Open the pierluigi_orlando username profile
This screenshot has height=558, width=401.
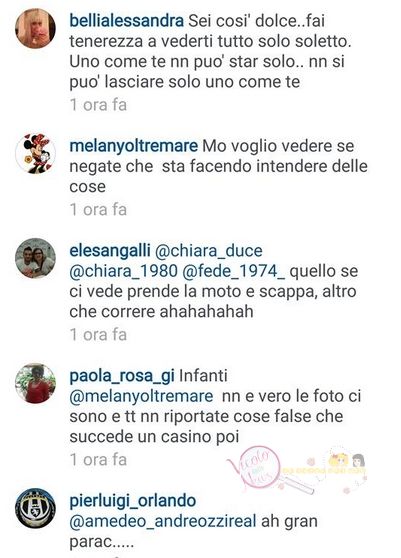click(132, 501)
